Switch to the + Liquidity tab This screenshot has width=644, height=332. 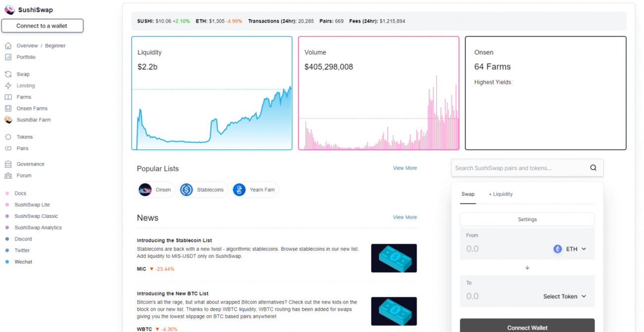(500, 194)
